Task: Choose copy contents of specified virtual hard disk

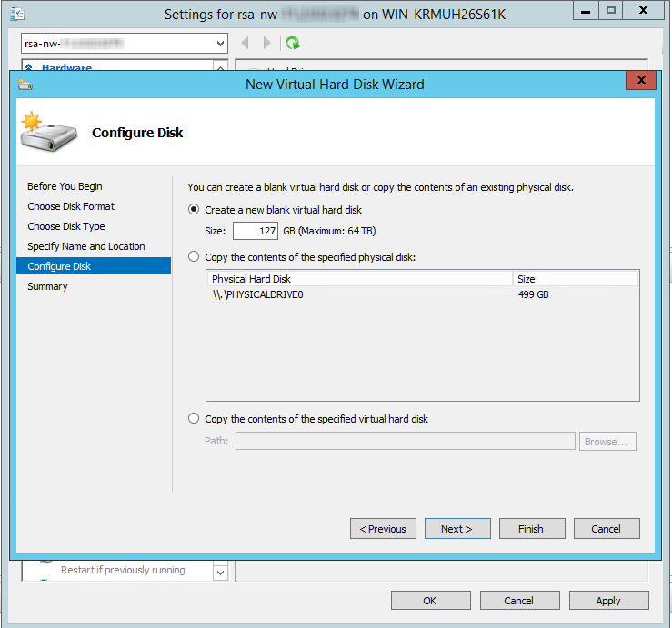Action: 194,419
